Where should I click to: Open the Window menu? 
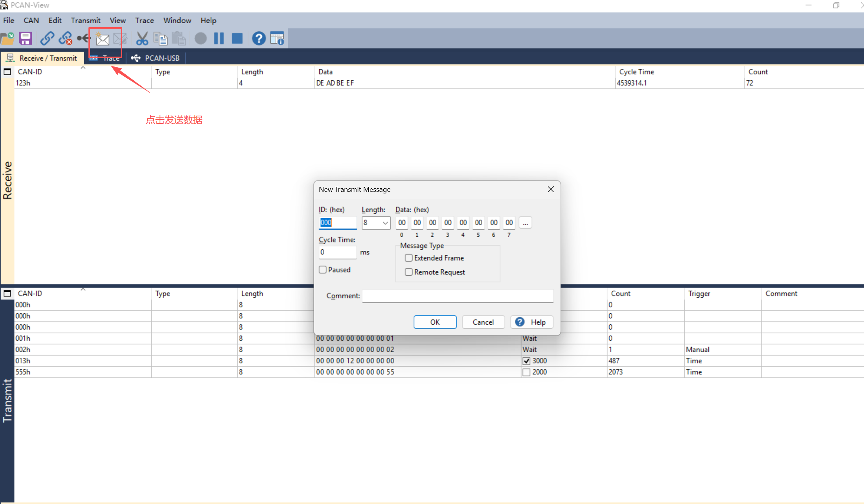[x=177, y=20]
